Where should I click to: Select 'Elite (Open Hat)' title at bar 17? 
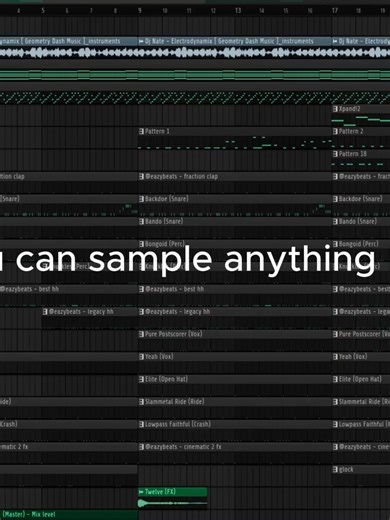coord(360,379)
